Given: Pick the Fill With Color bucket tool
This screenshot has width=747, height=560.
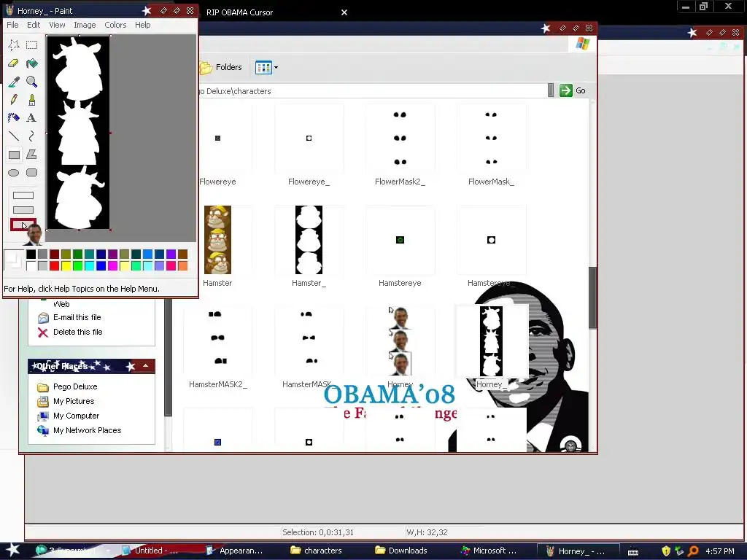Looking at the screenshot, I should (32, 63).
